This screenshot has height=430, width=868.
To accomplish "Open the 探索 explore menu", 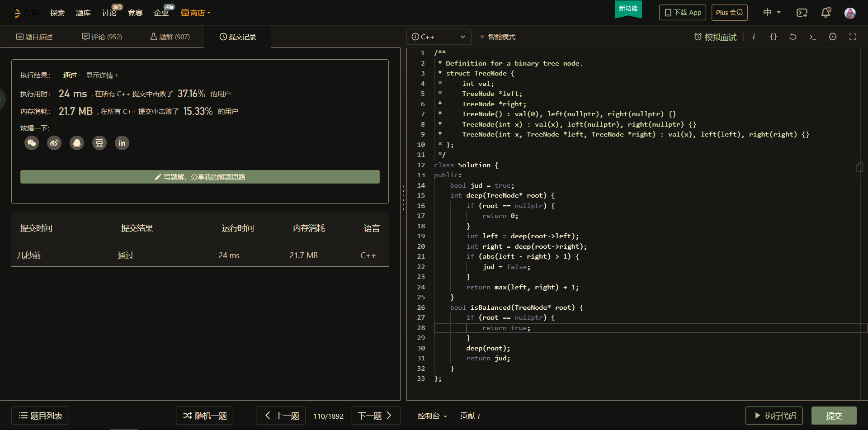I will coord(57,13).
